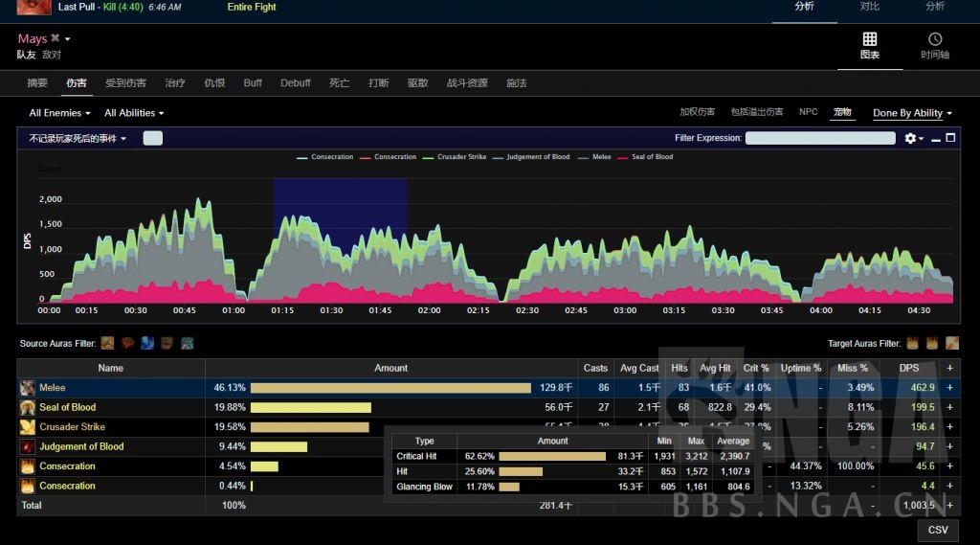Image resolution: width=980 pixels, height=545 pixels.
Task: Switch to the 治疗 tab
Action: tap(175, 82)
